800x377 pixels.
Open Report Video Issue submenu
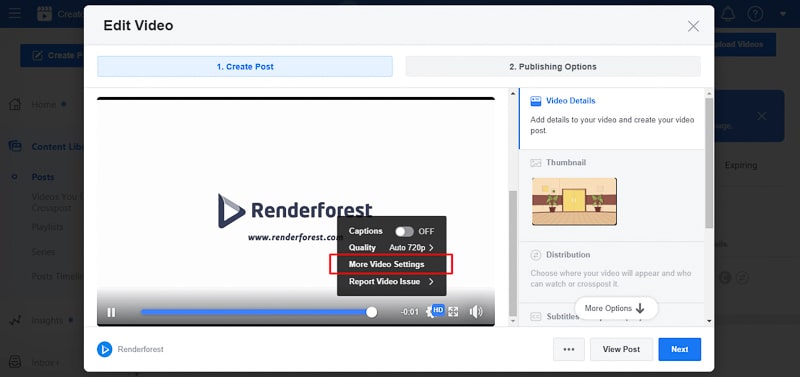[x=391, y=282]
